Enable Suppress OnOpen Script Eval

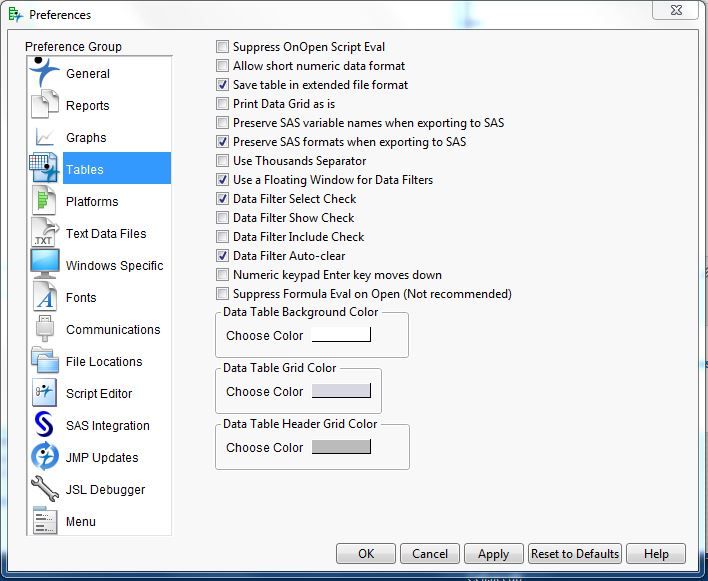(222, 46)
